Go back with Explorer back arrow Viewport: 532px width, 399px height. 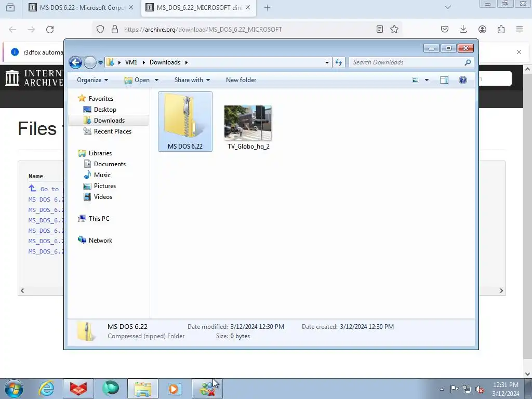pos(75,62)
